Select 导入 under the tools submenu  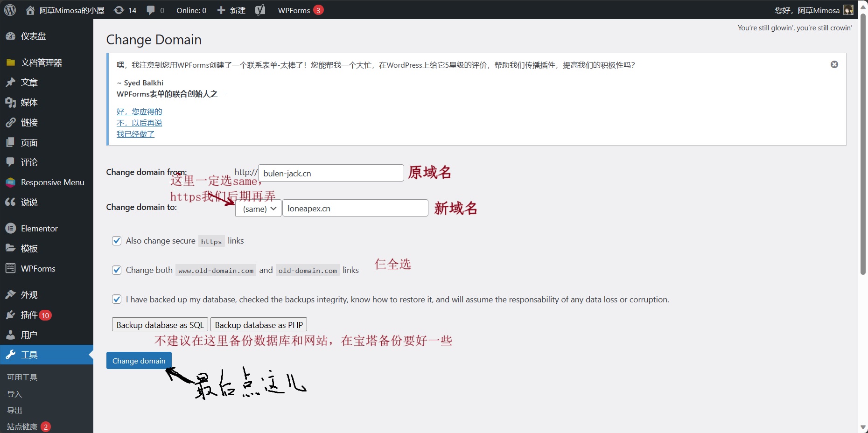[14, 394]
